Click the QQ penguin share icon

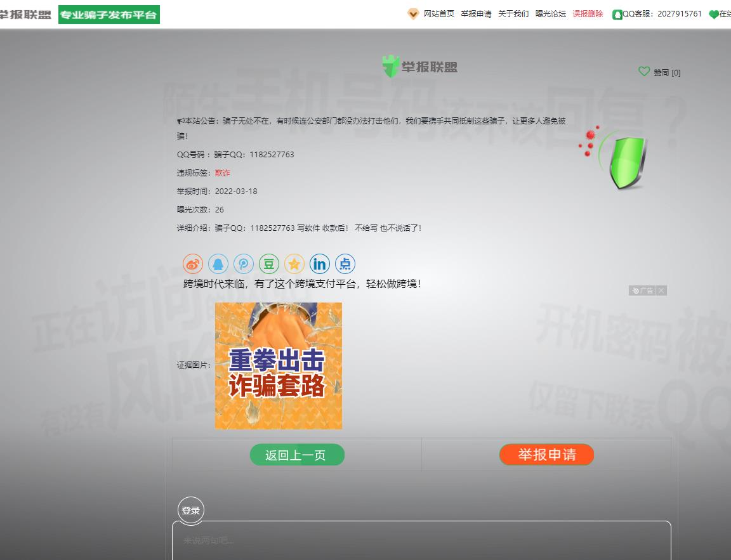[x=218, y=264]
